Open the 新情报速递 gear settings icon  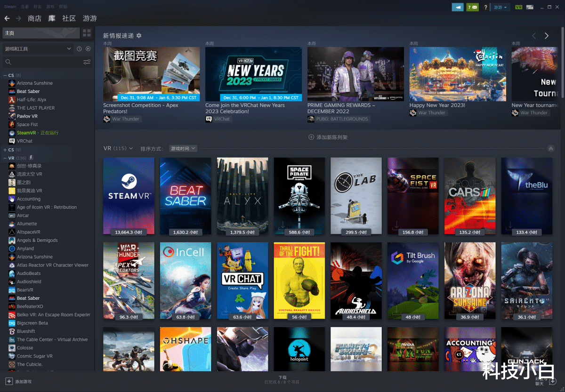[138, 35]
